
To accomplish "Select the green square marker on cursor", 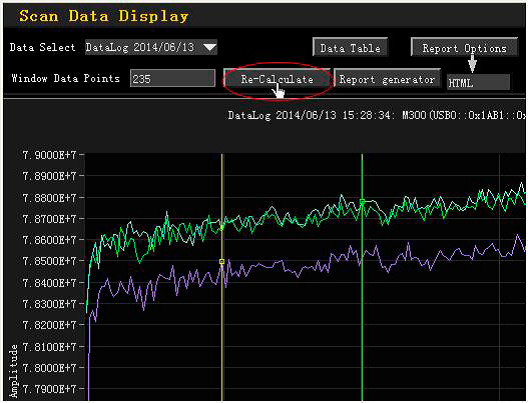I will [362, 201].
